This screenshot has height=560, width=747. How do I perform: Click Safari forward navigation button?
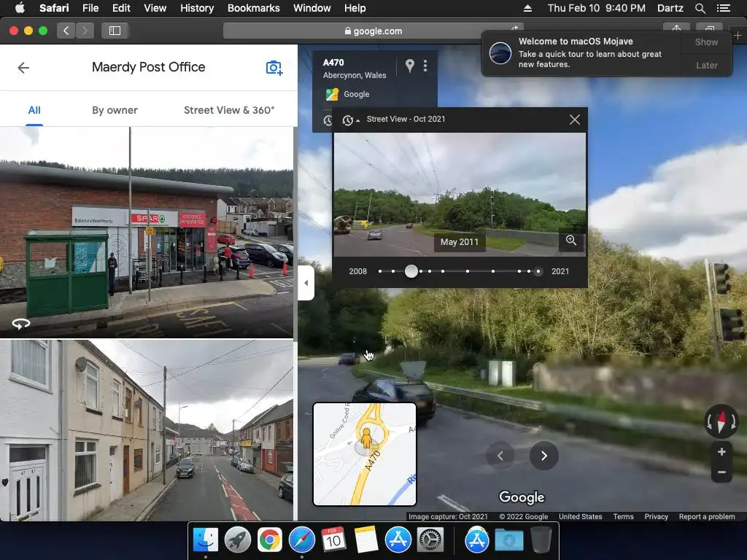85,31
